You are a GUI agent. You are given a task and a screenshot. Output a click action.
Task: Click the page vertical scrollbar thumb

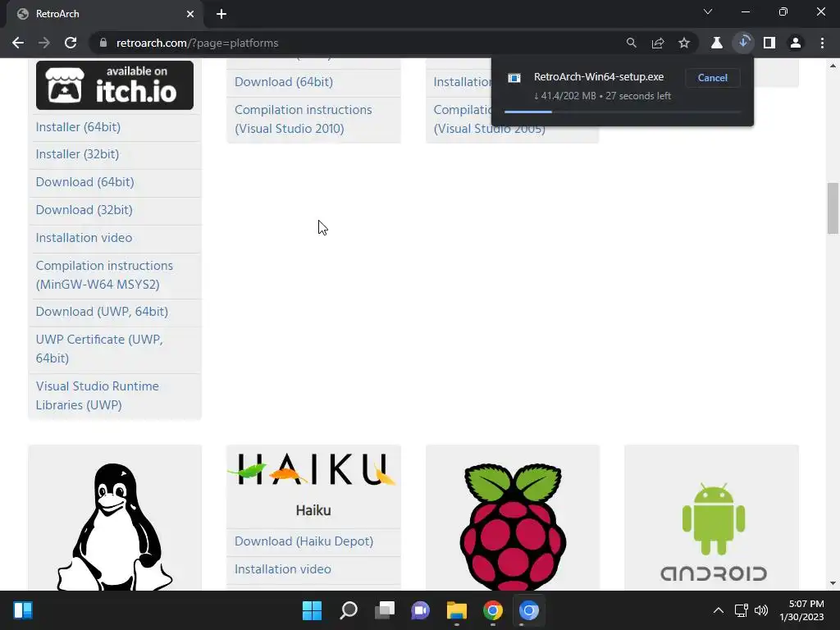(833, 208)
